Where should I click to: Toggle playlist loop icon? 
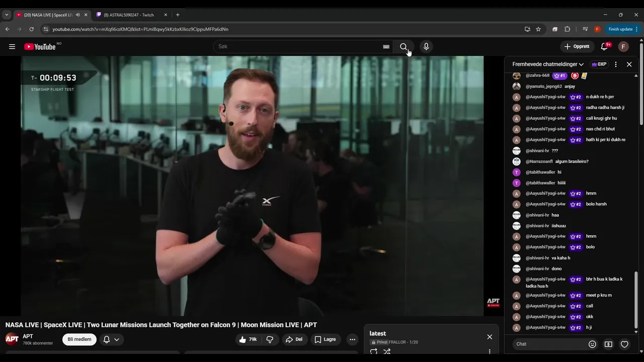pyautogui.click(x=373, y=352)
